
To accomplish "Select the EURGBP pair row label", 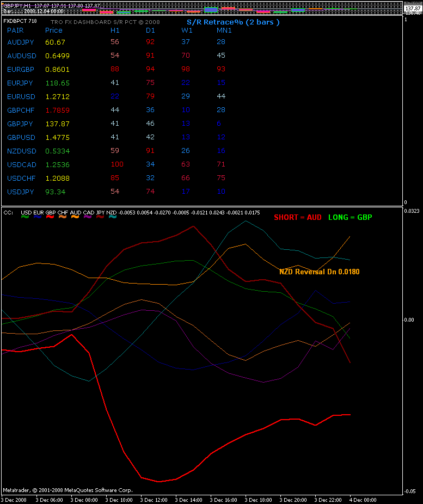I will point(21,70).
